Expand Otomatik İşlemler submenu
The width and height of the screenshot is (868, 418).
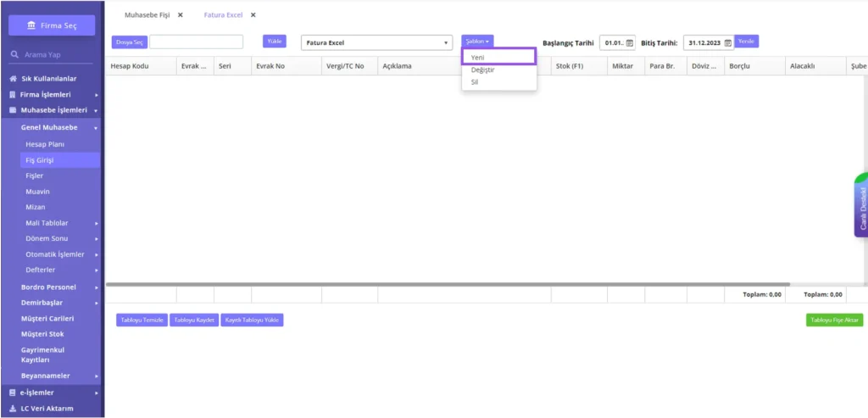point(61,254)
